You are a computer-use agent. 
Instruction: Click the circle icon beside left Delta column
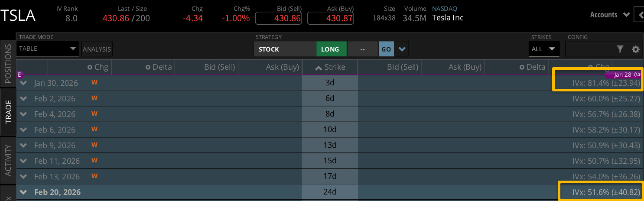coord(148,67)
